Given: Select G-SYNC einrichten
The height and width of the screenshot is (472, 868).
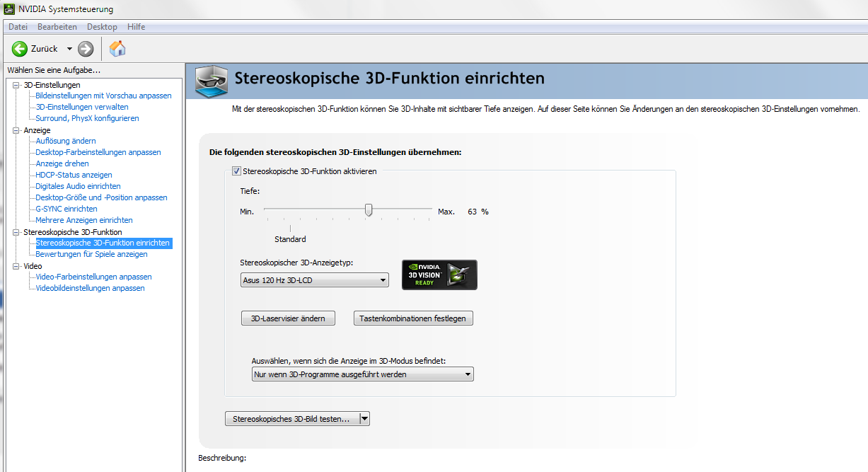Looking at the screenshot, I should point(66,209).
